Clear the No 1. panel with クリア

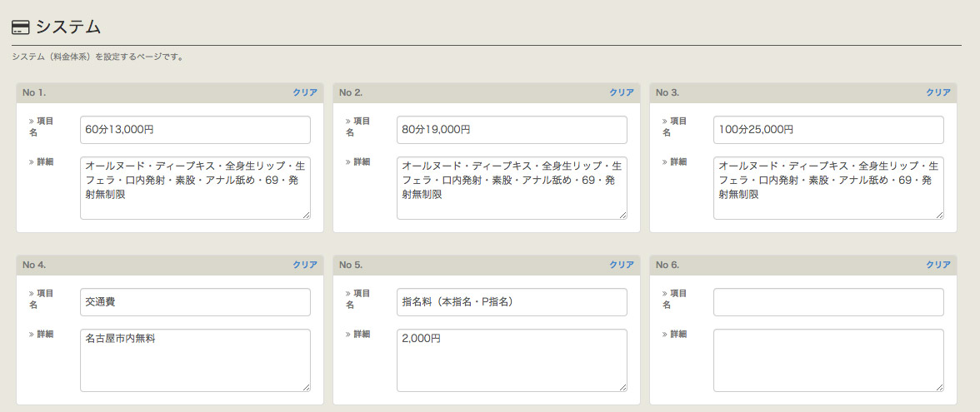(305, 92)
